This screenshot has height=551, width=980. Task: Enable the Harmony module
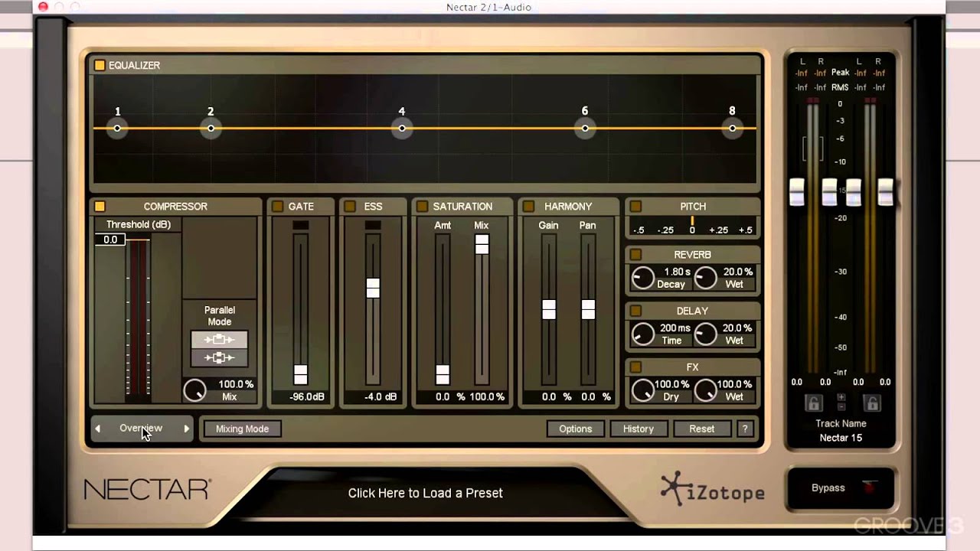click(x=528, y=207)
